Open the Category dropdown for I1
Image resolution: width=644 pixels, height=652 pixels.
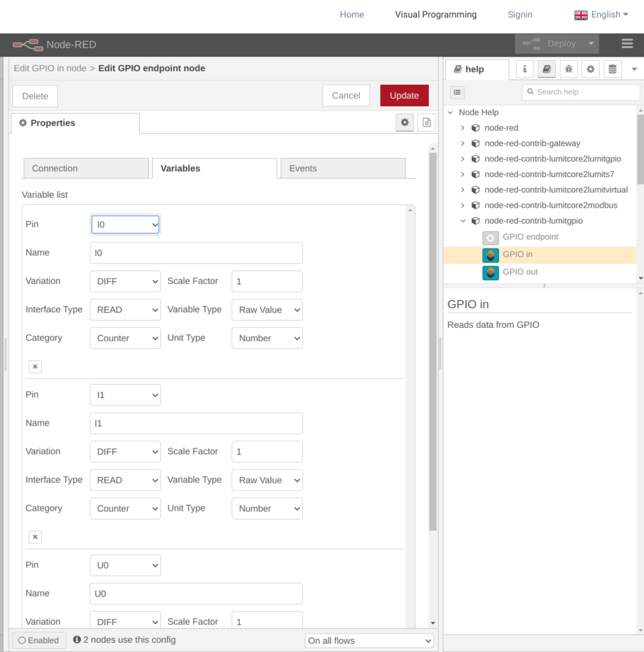(125, 509)
